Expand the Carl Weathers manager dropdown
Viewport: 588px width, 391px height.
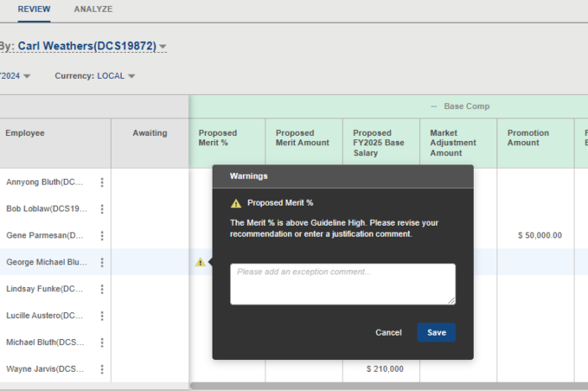[x=163, y=47]
